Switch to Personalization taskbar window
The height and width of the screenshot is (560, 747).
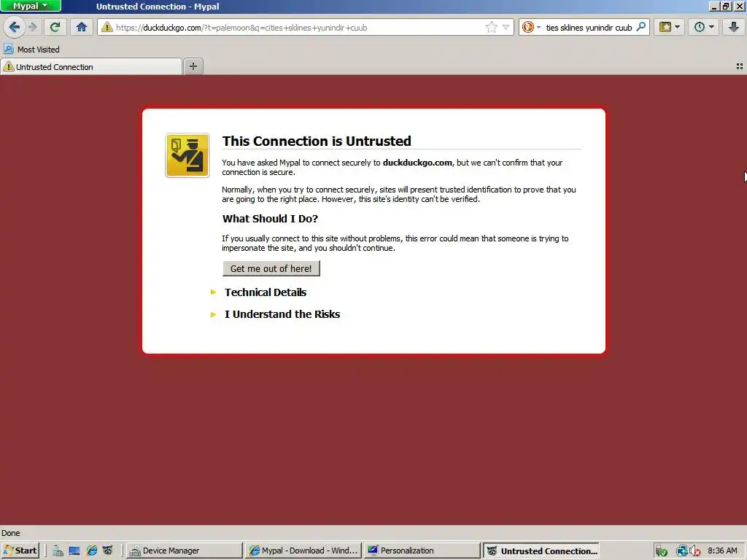(422, 551)
